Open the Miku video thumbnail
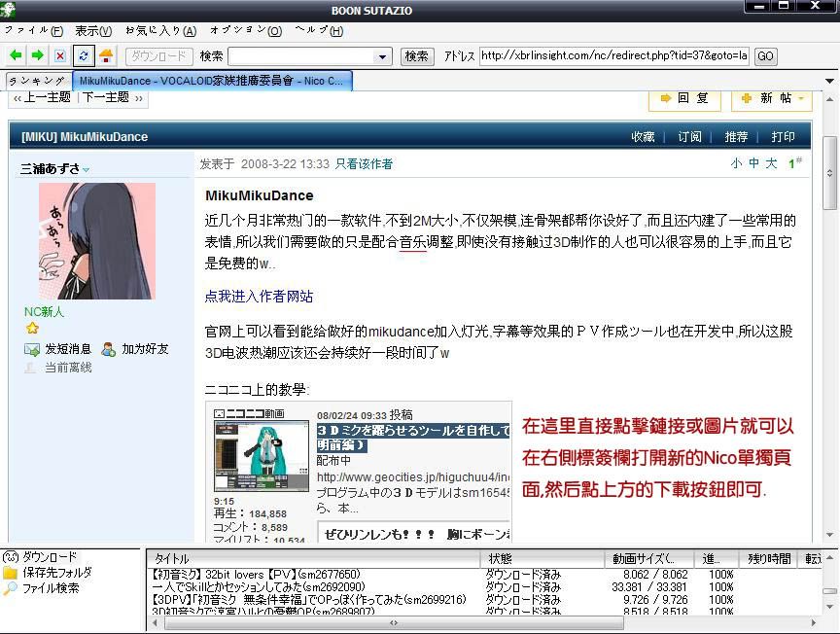The height and width of the screenshot is (634, 840). (262, 456)
